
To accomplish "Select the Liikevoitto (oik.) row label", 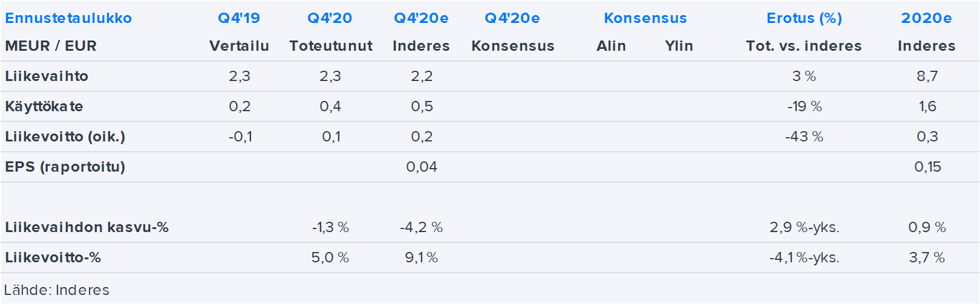I will point(65,137).
